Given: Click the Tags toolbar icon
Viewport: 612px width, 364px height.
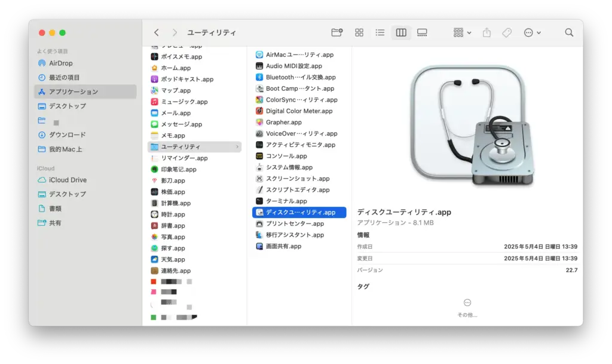Looking at the screenshot, I should pos(507,32).
